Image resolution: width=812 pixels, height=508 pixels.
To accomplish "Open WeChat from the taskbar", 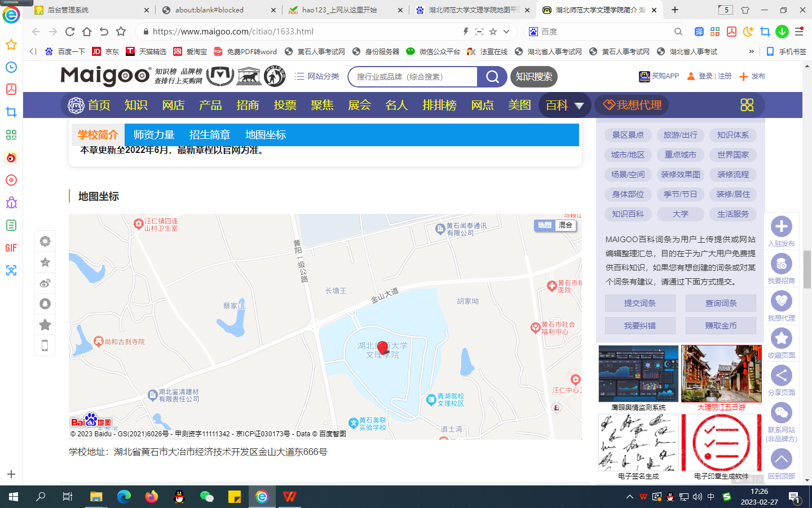I will point(207,497).
